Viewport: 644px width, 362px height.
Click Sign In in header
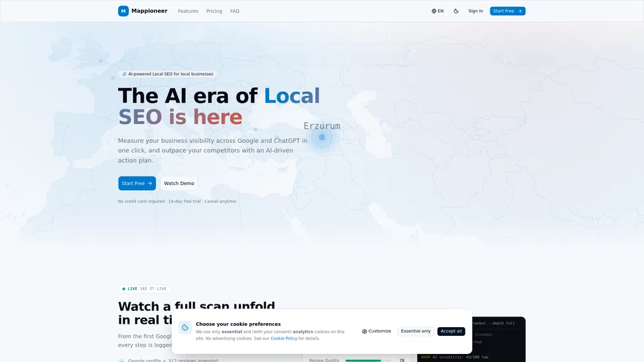[x=476, y=11]
